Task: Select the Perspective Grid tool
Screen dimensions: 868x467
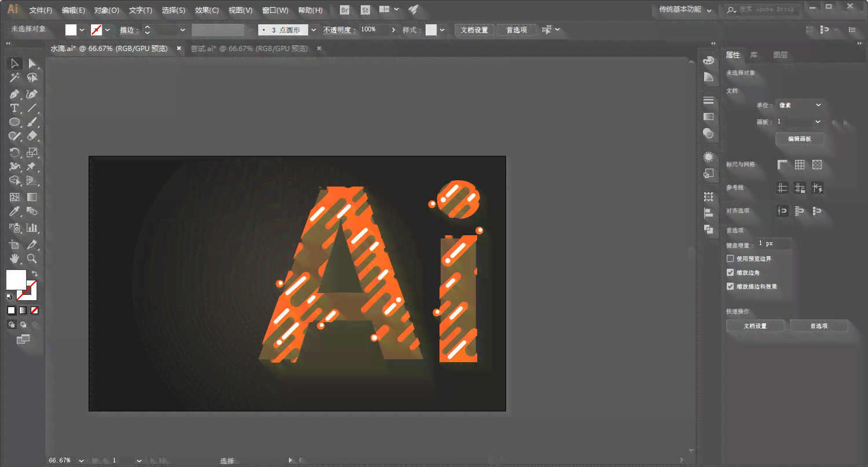Action: click(32, 181)
